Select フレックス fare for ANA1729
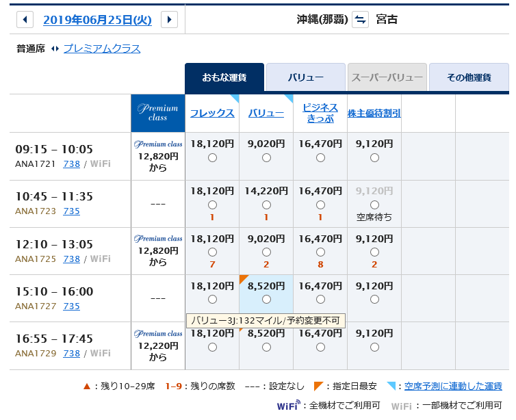The image size is (516, 420). [213, 347]
